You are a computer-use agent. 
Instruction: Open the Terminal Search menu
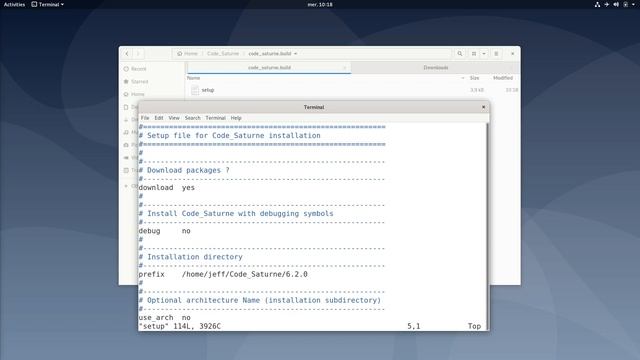193,118
